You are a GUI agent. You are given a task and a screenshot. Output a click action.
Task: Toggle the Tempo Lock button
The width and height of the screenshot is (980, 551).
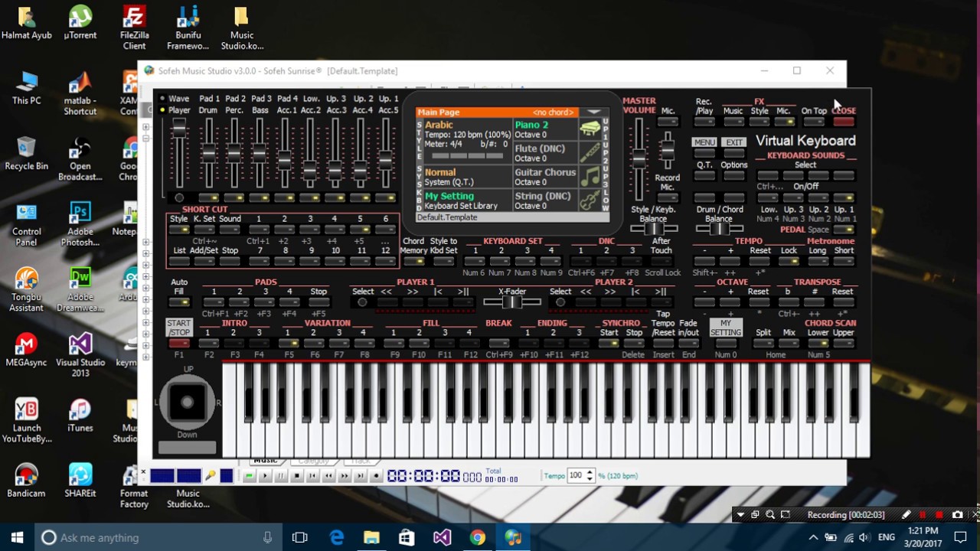coord(789,262)
